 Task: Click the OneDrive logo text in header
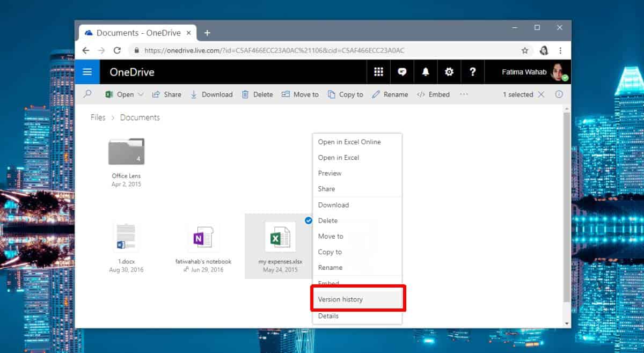click(132, 72)
